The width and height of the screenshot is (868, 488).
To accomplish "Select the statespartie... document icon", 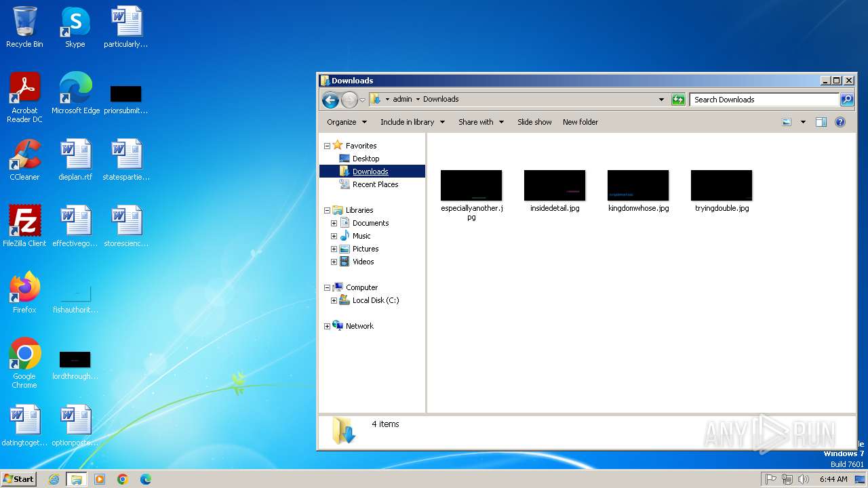I will click(x=126, y=160).
